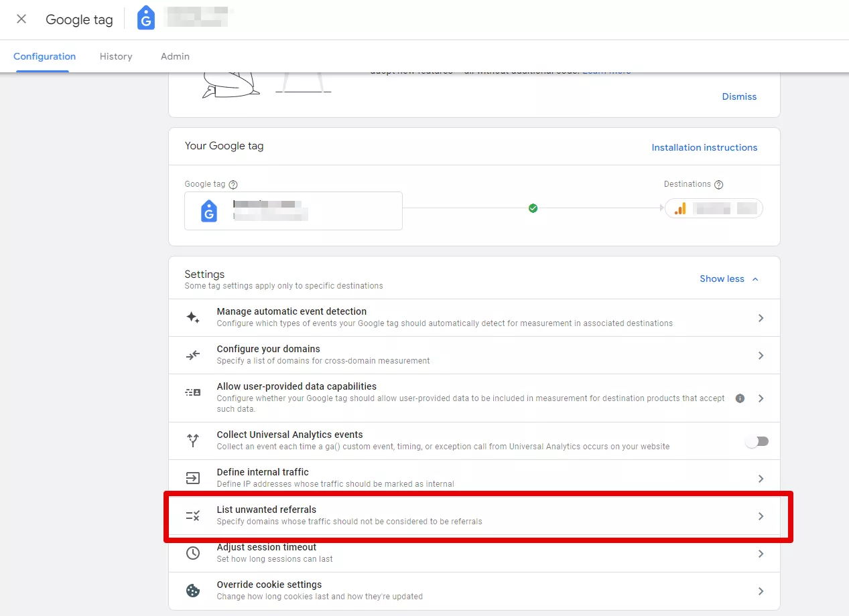Click the tag icon in Google tag card

coord(209,211)
